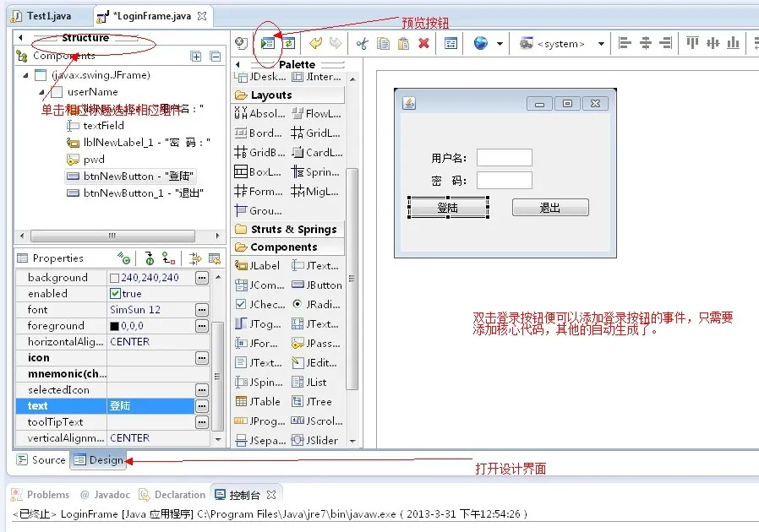Choose the GridLayout palette entry

coord(315,133)
